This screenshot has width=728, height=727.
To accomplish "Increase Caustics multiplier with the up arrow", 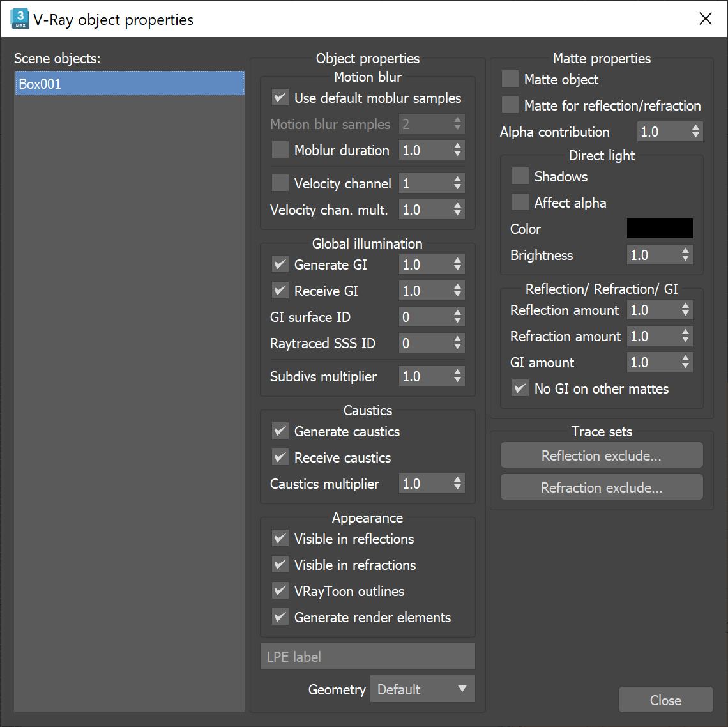I will pyautogui.click(x=459, y=480).
